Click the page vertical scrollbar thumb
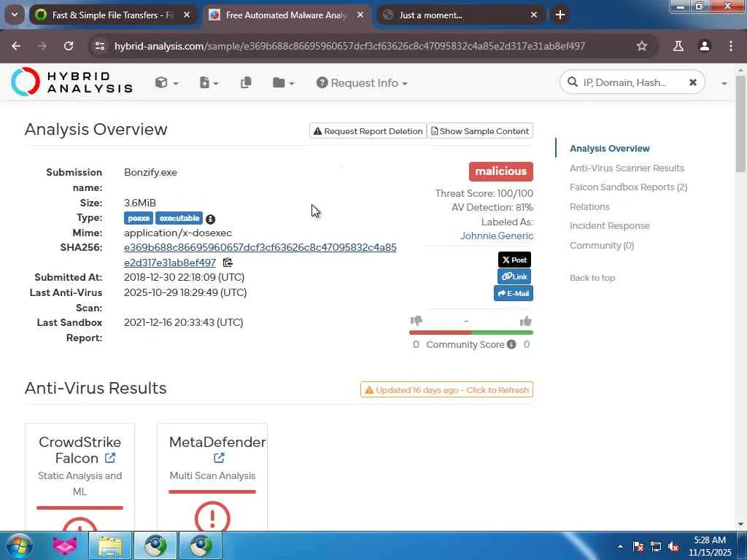Screen dimensions: 747x560 741,124
